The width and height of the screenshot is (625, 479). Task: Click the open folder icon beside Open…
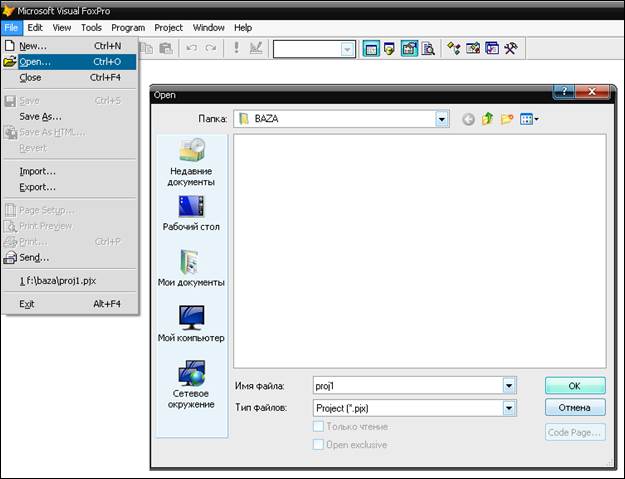[10, 62]
